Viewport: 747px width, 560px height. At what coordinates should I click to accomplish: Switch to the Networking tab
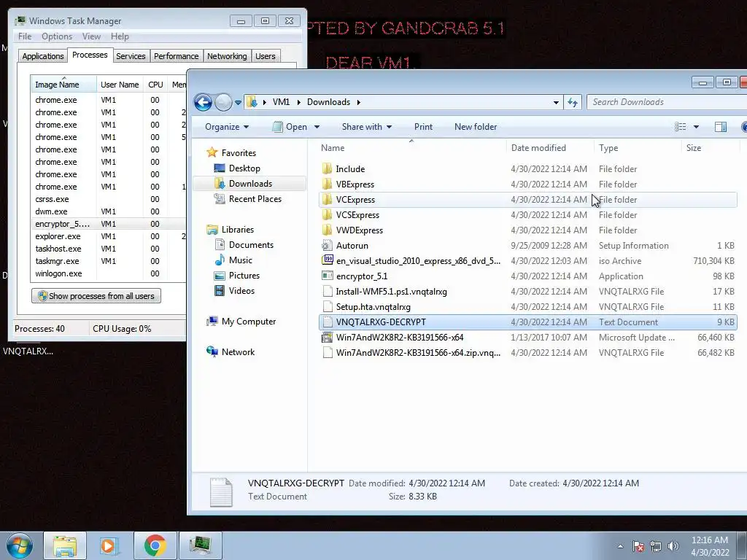point(227,56)
